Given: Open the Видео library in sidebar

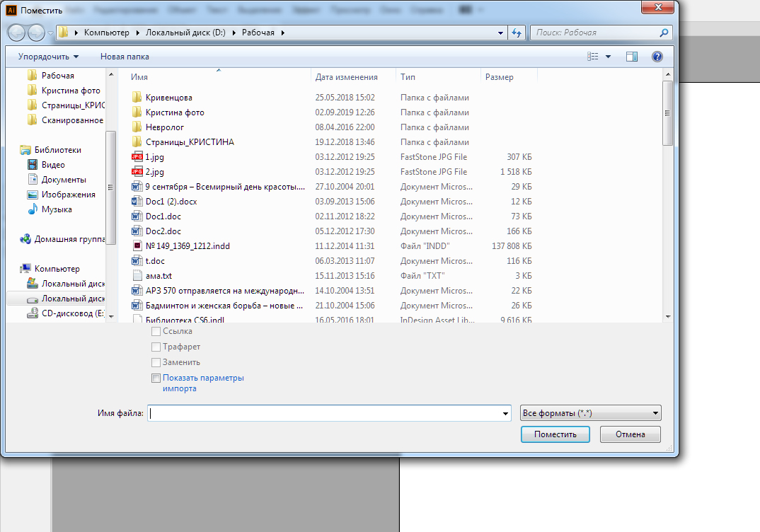Looking at the screenshot, I should click(x=46, y=165).
